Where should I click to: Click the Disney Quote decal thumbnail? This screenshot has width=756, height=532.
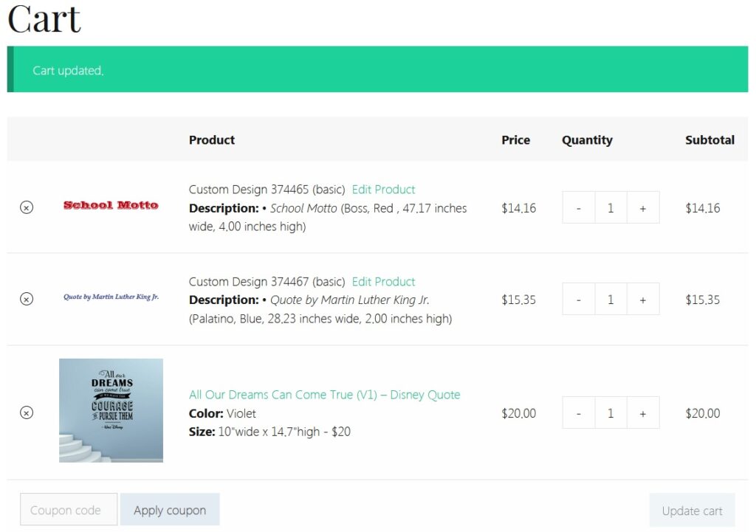point(110,410)
